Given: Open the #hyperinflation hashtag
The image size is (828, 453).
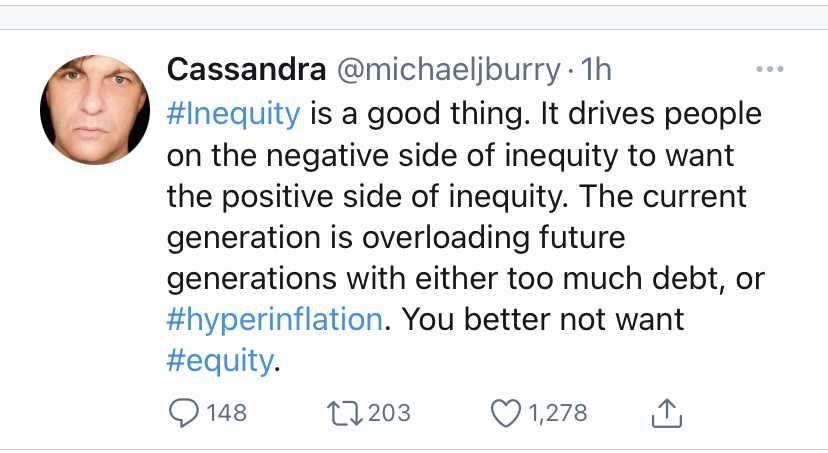Looking at the screenshot, I should click(x=274, y=319).
